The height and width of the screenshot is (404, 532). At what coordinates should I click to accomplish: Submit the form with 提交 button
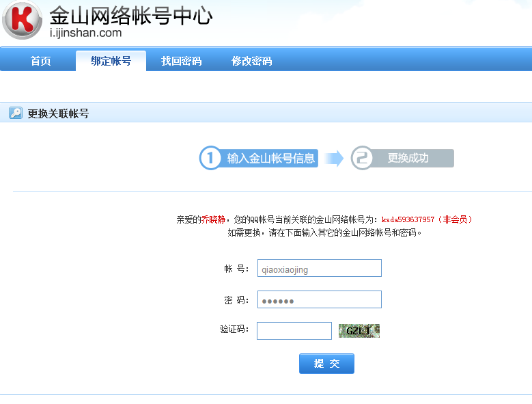[326, 364]
